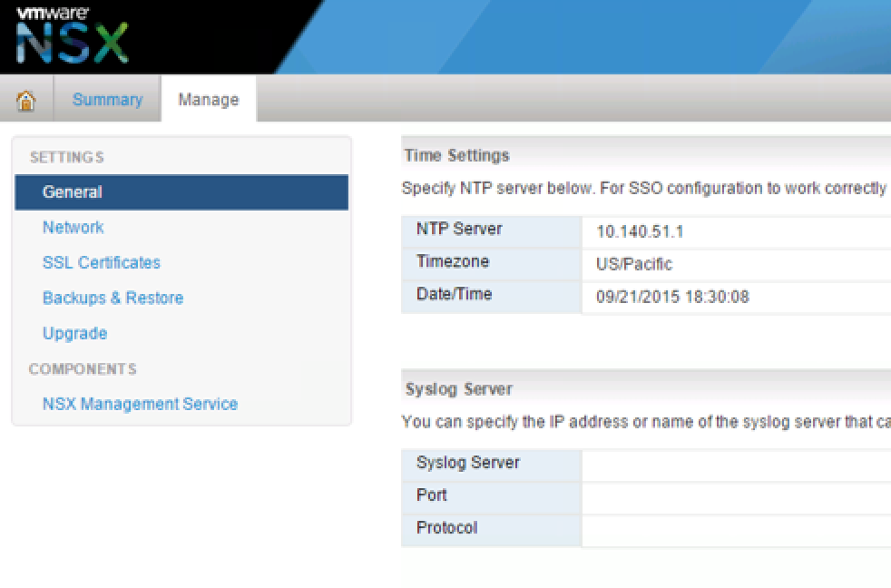Click the COMPONENTS sidebar heading
Image resolution: width=891 pixels, height=588 pixels.
[83, 369]
